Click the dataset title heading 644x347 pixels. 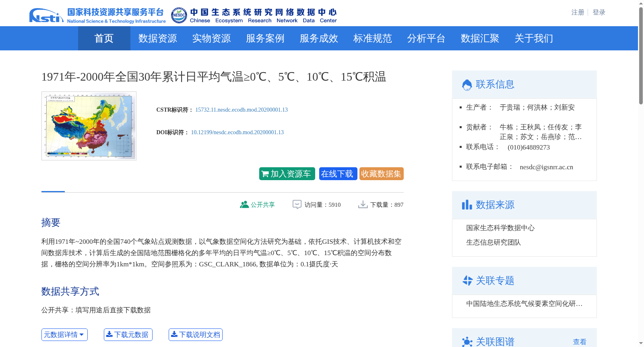tap(214, 77)
